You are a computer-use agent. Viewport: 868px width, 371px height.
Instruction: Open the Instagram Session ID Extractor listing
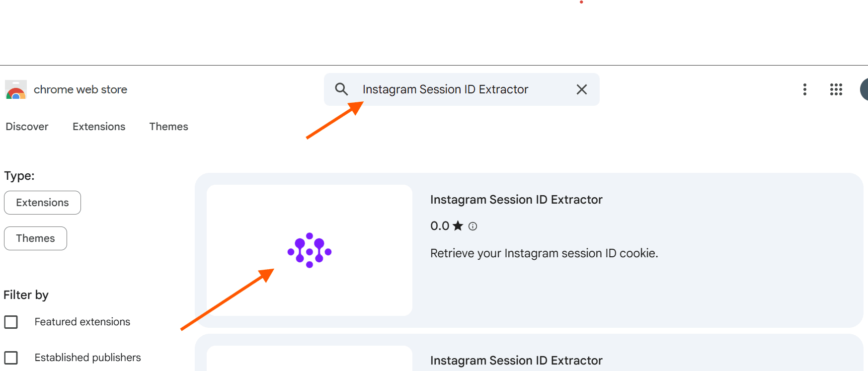point(516,200)
